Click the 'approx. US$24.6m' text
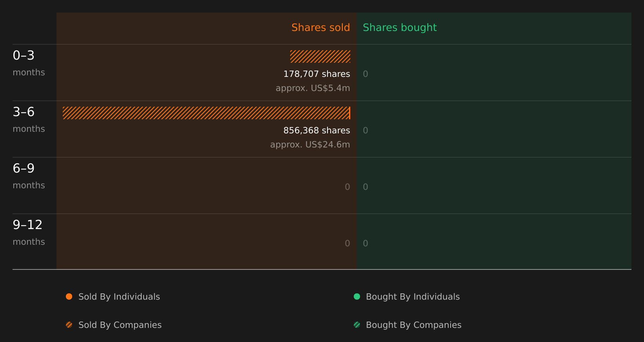 (310, 145)
